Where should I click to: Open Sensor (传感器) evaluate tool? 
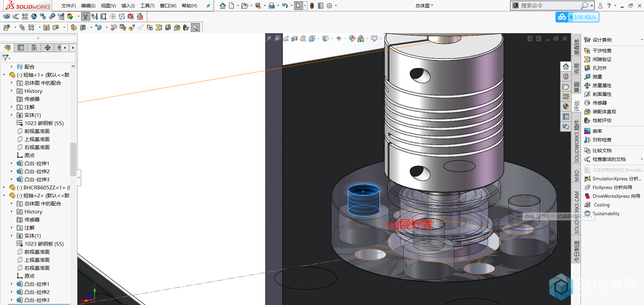pyautogui.click(x=595, y=103)
